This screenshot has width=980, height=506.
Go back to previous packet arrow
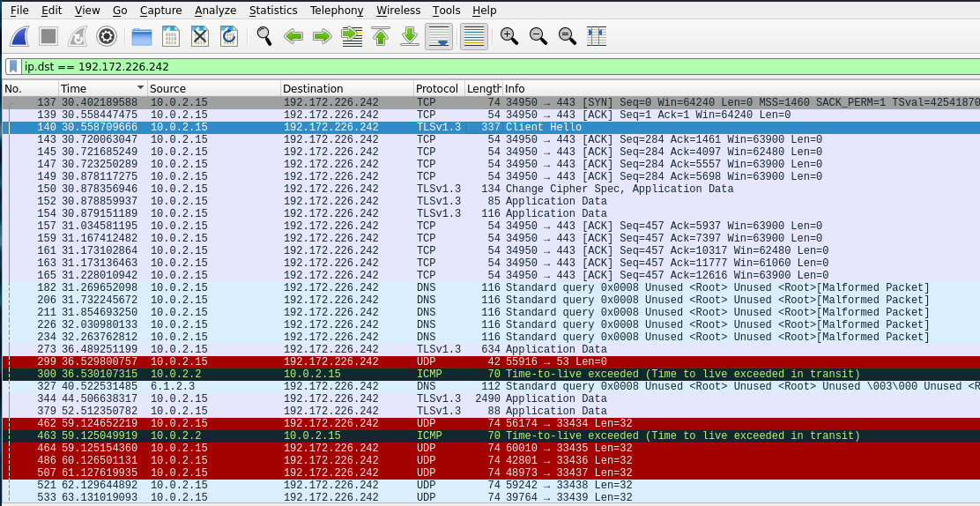click(293, 37)
